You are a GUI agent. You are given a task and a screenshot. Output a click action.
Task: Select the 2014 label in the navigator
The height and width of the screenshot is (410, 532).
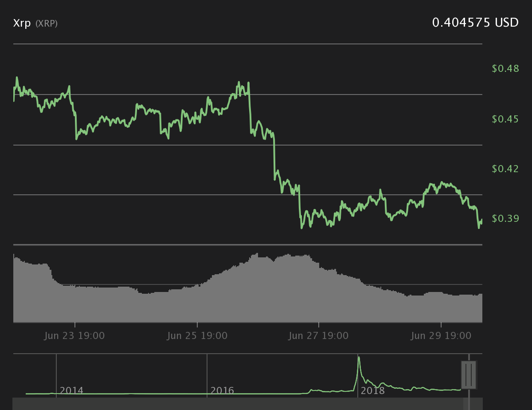point(71,391)
